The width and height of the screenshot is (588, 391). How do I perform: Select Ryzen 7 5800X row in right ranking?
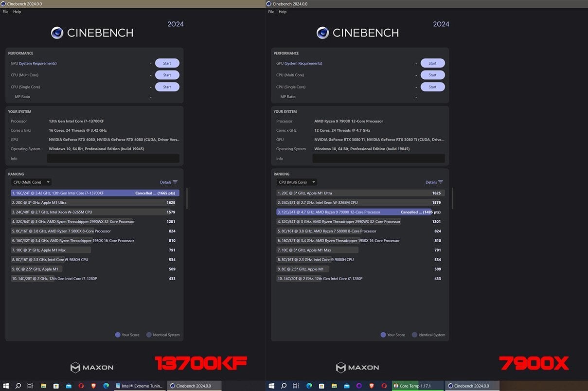coord(360,231)
